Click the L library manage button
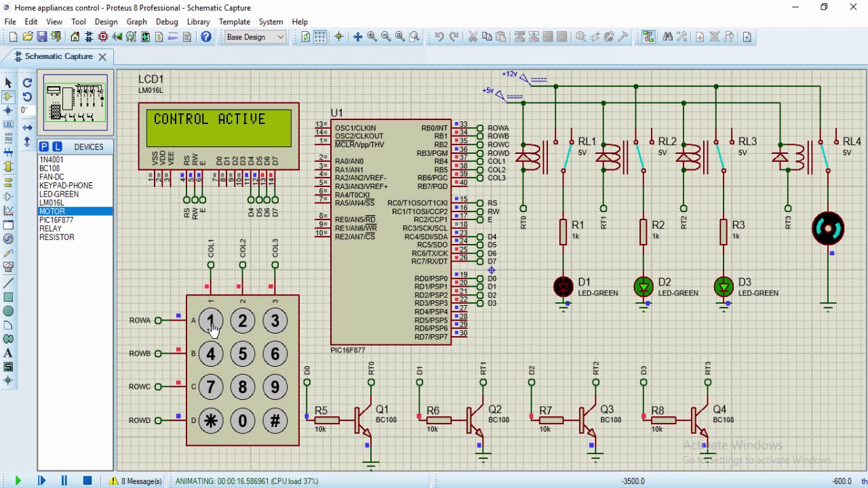 click(56, 146)
